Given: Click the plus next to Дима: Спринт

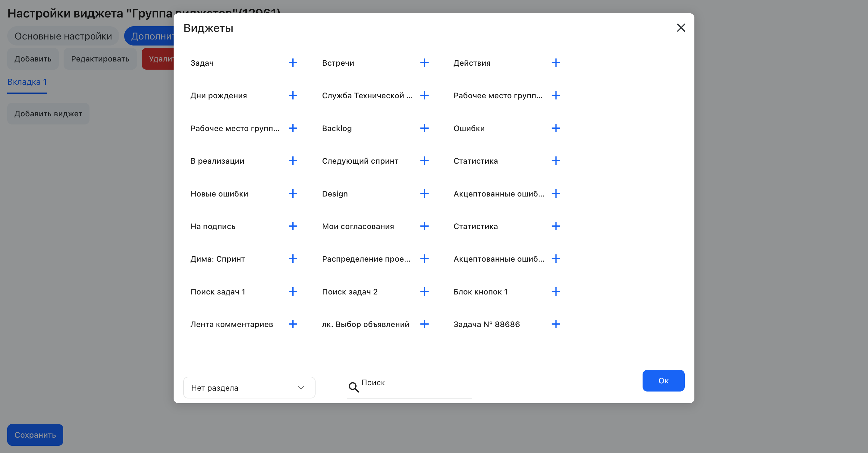Looking at the screenshot, I should click(x=293, y=259).
